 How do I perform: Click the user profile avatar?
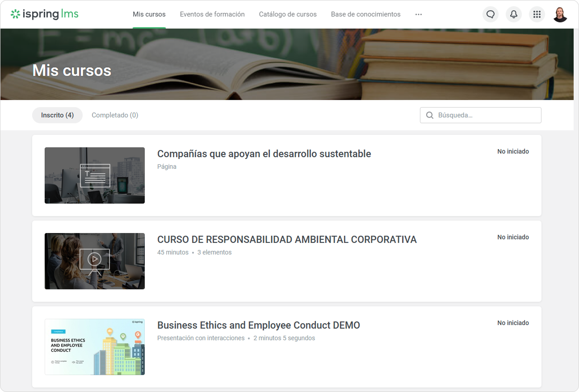pyautogui.click(x=560, y=14)
